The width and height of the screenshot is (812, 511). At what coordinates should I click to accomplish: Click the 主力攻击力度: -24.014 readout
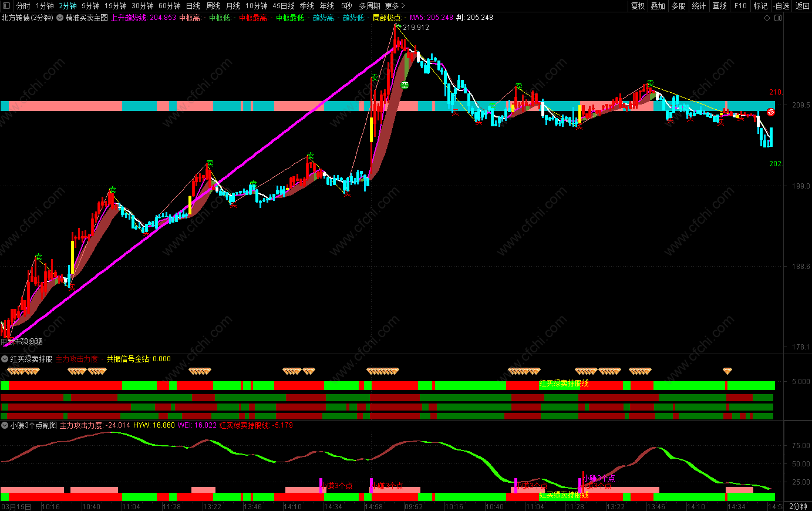point(95,425)
